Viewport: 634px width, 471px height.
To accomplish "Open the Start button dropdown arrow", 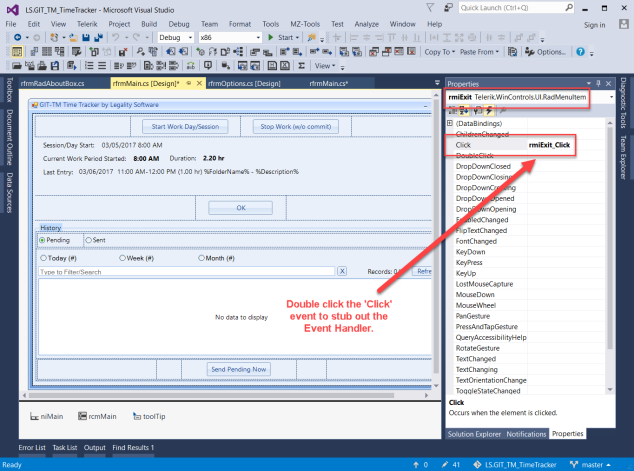I will point(298,38).
